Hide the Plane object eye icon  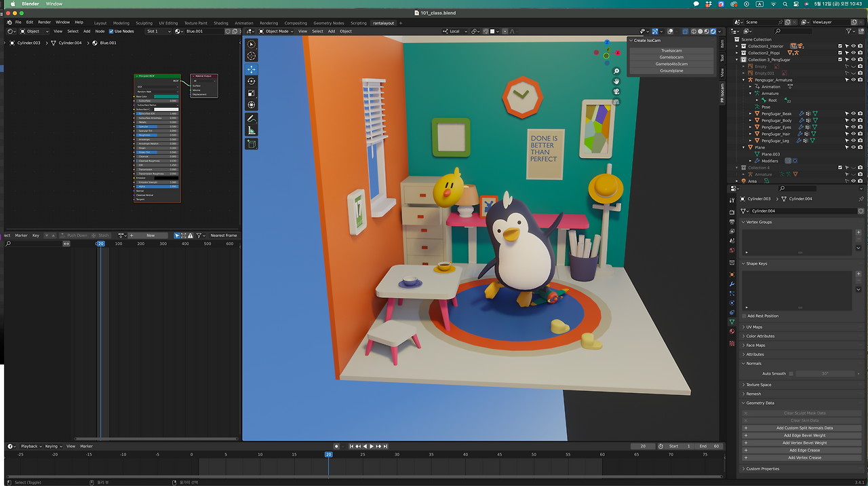click(x=853, y=147)
